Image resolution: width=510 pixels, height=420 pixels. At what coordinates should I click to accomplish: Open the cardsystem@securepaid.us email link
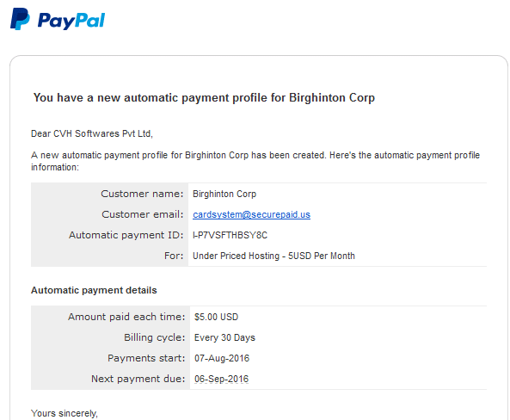coord(251,214)
